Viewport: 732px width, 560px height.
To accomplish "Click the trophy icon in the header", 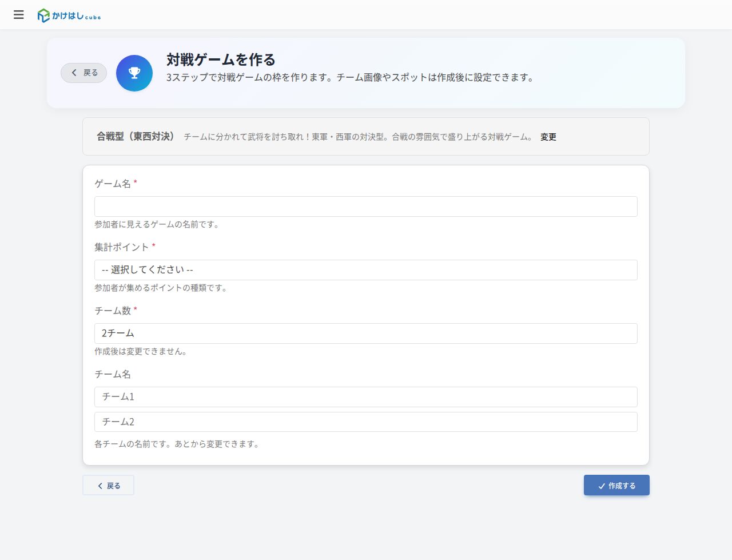I will click(134, 73).
